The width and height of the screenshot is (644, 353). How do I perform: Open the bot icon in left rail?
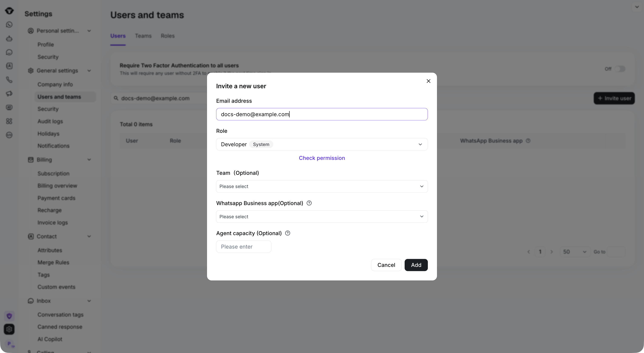point(9,39)
